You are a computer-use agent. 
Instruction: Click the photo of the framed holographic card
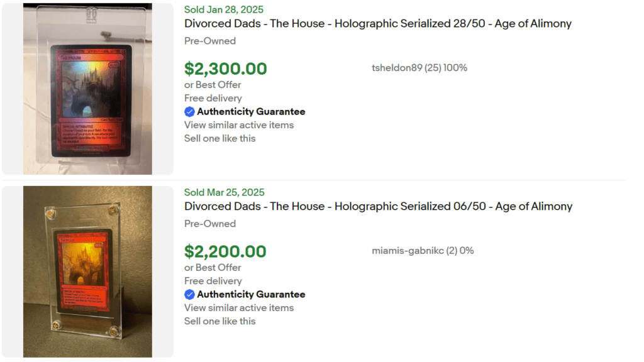coord(87,271)
